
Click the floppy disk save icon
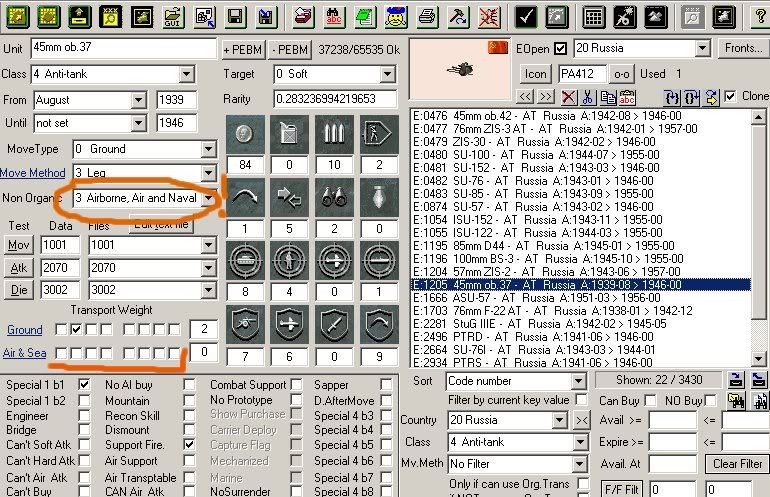point(235,18)
